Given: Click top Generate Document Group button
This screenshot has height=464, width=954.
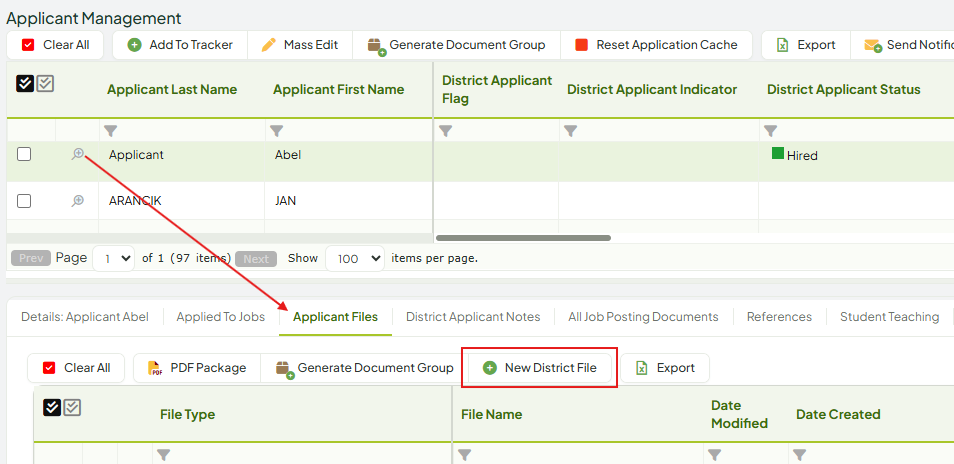Looking at the screenshot, I should coord(456,45).
